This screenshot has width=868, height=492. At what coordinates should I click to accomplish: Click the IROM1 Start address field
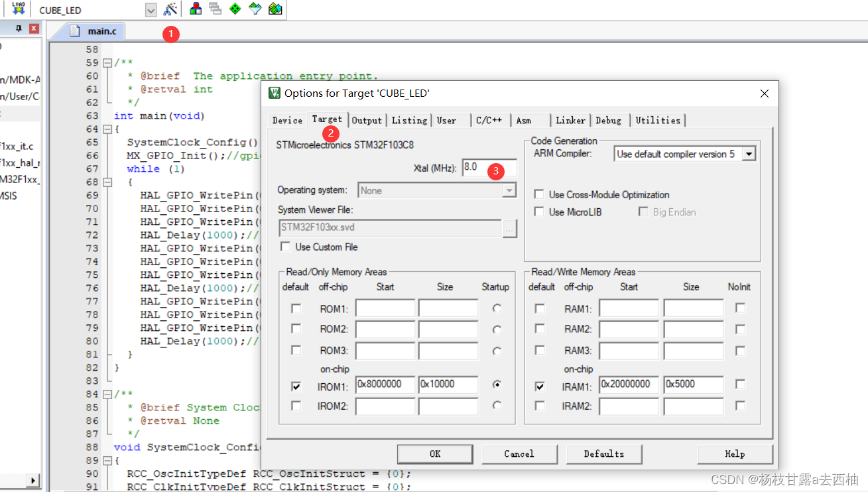[x=385, y=385]
